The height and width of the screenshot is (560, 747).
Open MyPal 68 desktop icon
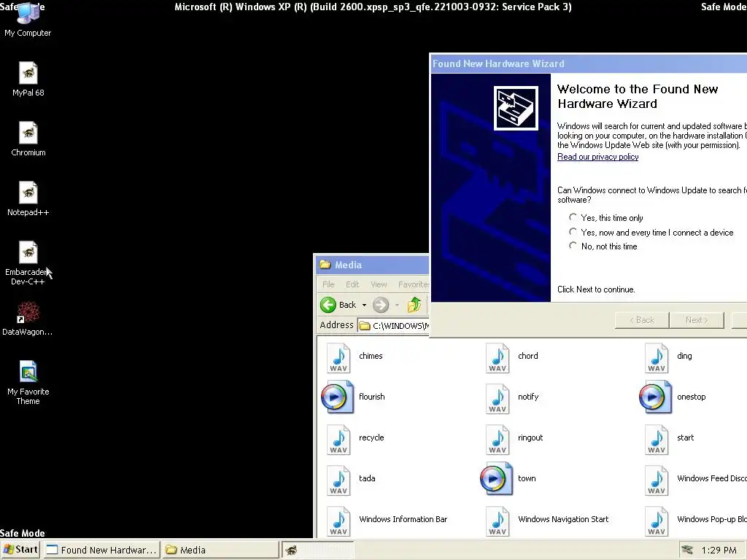28,79
